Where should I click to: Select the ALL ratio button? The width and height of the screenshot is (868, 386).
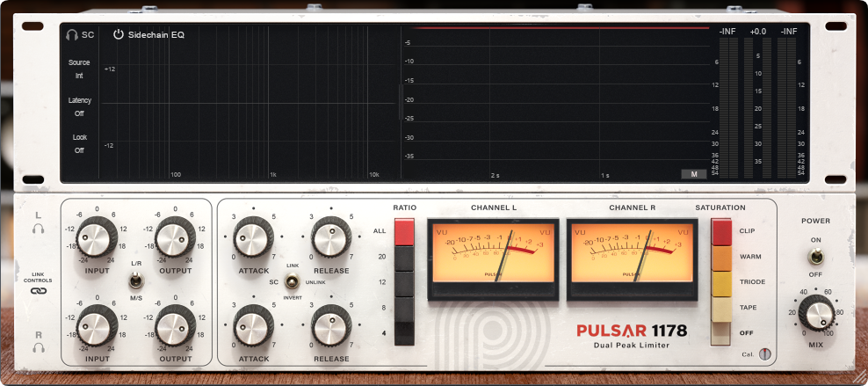(404, 231)
